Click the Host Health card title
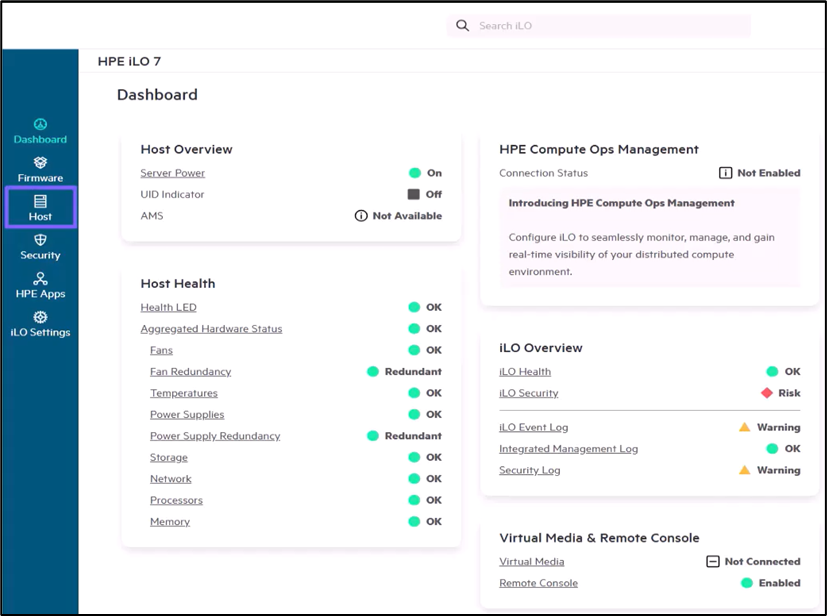The width and height of the screenshot is (827, 616). tap(178, 284)
